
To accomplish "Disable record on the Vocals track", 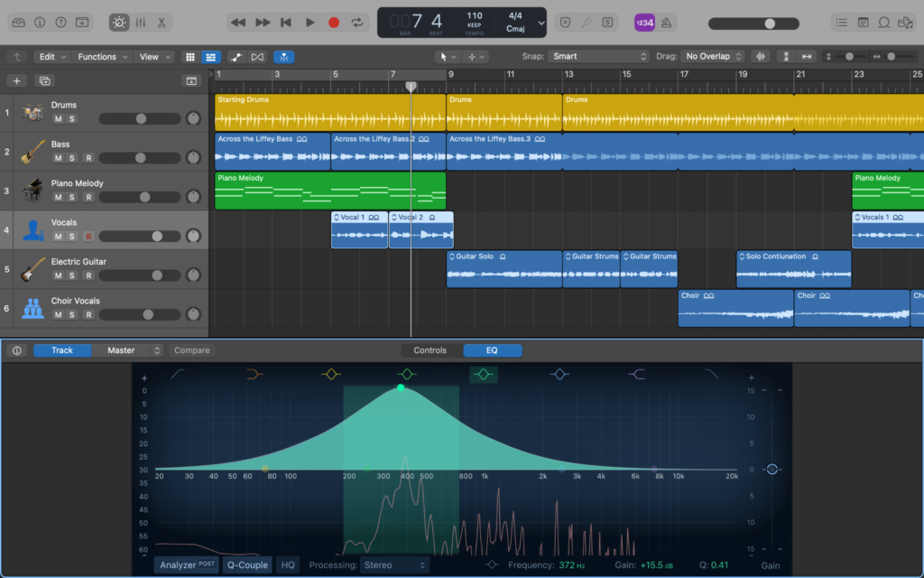I will (88, 237).
